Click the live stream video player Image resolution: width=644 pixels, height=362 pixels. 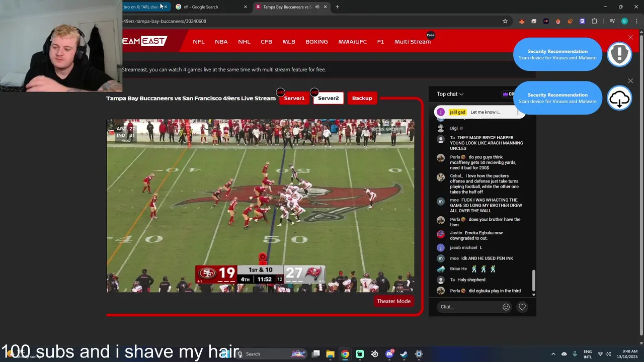(261, 206)
